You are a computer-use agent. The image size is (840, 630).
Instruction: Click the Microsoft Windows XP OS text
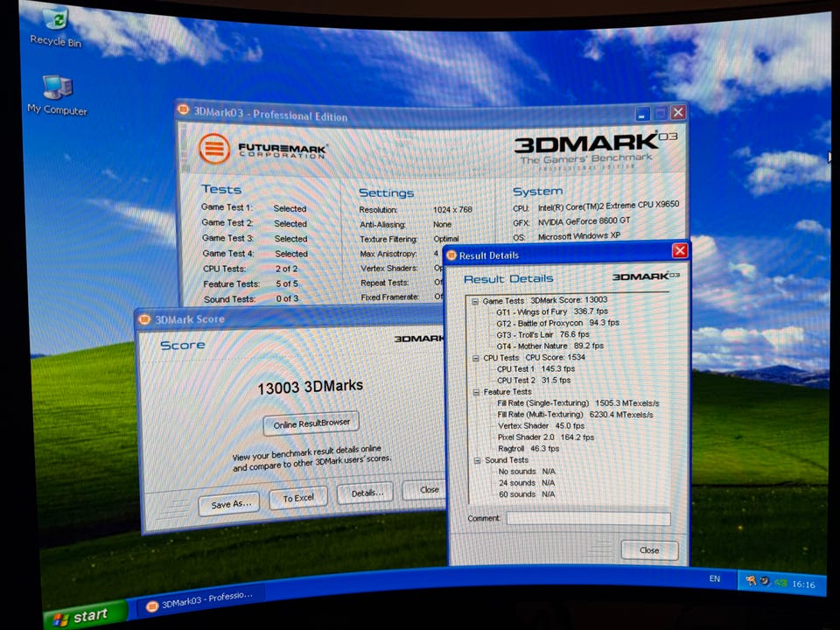[x=579, y=235]
